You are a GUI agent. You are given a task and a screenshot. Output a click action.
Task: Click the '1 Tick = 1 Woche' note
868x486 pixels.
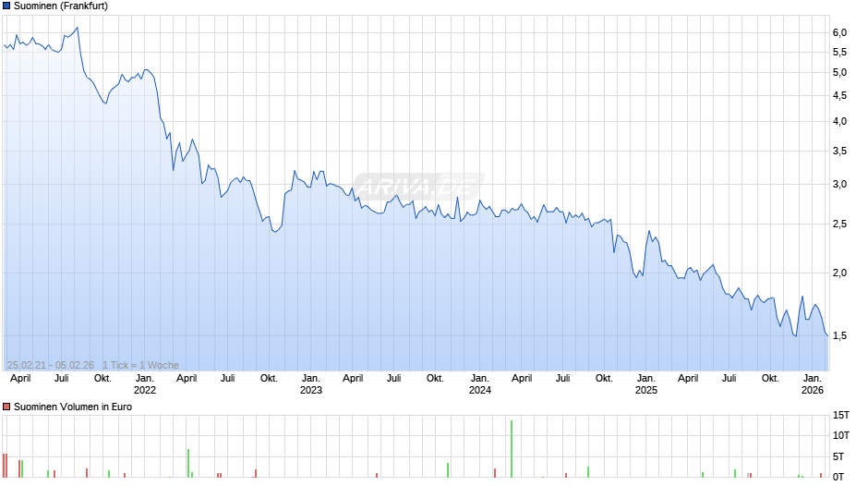tap(140, 365)
